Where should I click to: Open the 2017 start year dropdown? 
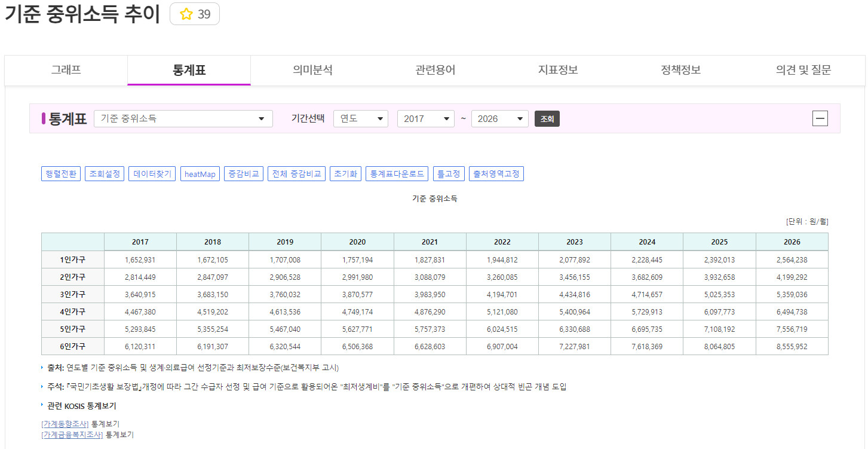pos(425,118)
